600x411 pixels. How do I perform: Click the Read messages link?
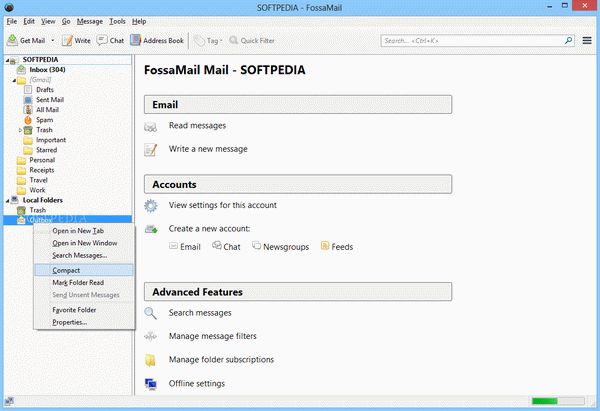coord(197,126)
